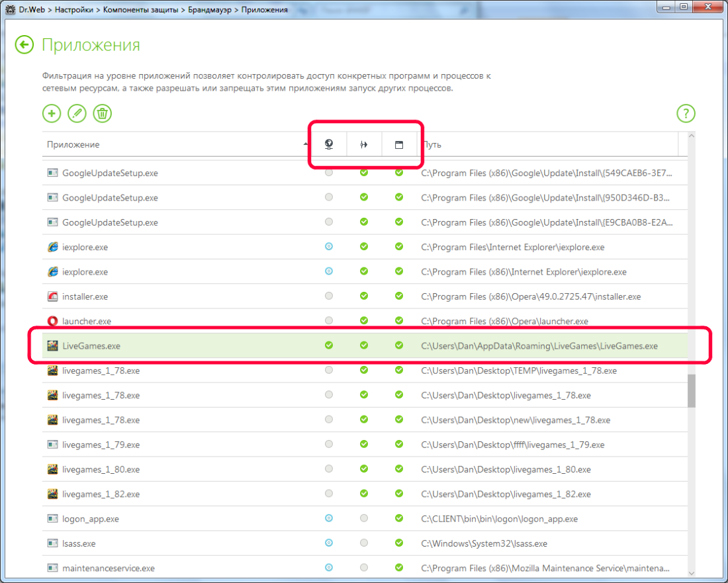Click path C:\Program Files\Internet Explorer\iexplore.exe

pyautogui.click(x=512, y=247)
